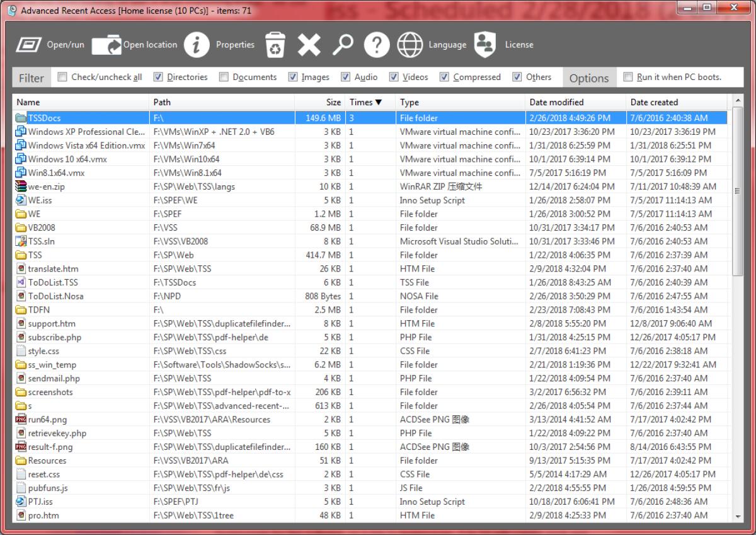
Task: Enable the Check/uncheck all checkbox
Action: [61, 76]
